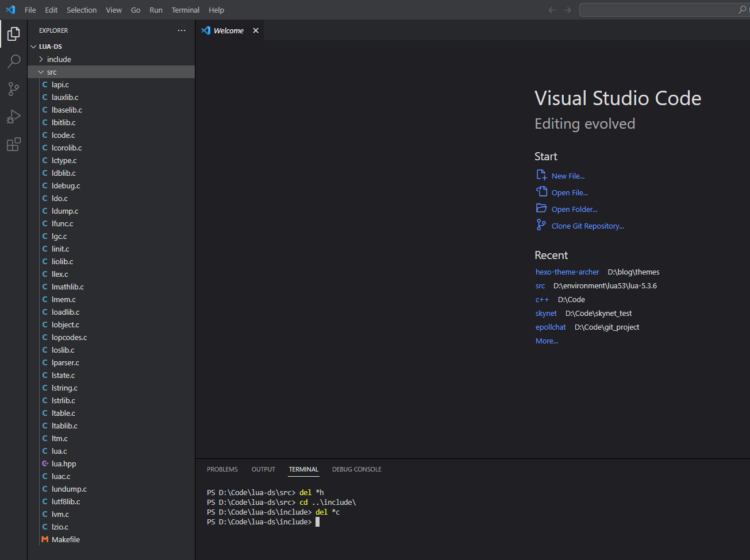Screen dimensions: 750x560
Task: Open the Run and Debug view
Action: pyautogui.click(x=14, y=116)
